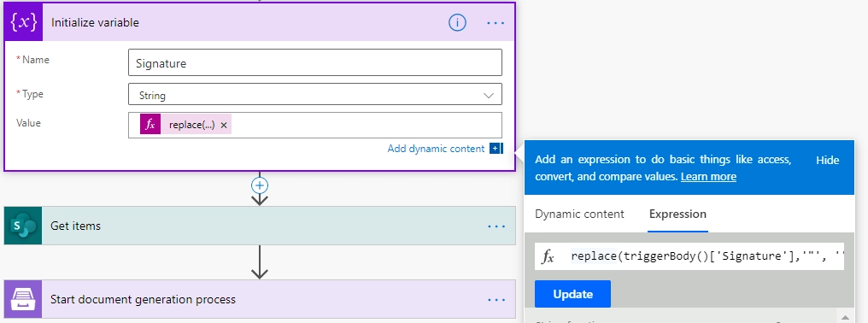Expand the Get items action card
868x323 pixels.
(x=260, y=226)
